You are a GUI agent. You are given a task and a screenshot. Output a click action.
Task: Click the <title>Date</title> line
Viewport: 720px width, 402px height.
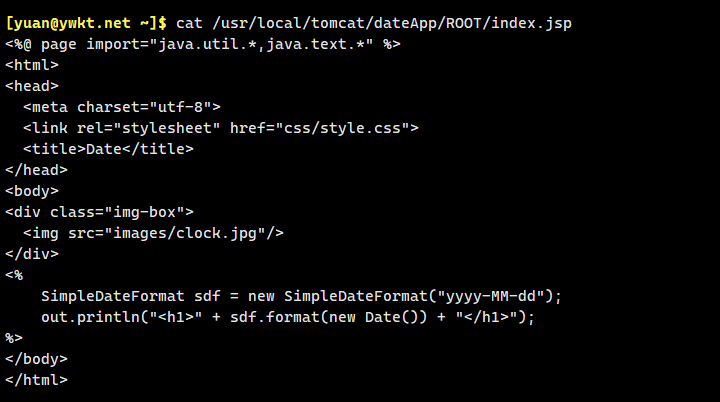(108, 149)
